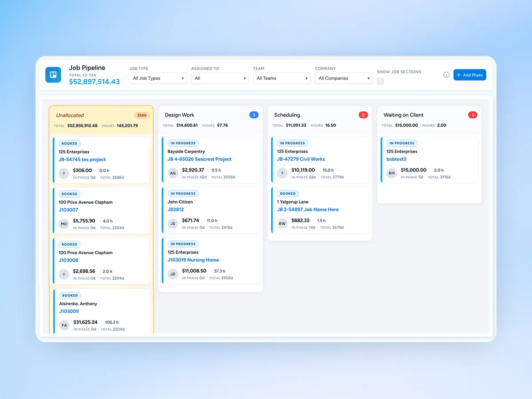
Task: Click the blue 3 badge on Design Work
Action: [x=254, y=115]
